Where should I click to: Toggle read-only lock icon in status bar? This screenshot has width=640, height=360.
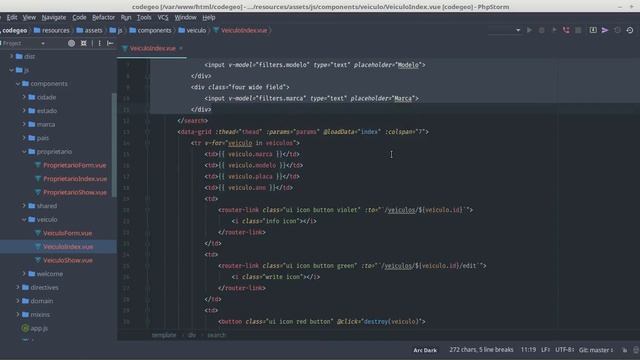click(x=624, y=350)
